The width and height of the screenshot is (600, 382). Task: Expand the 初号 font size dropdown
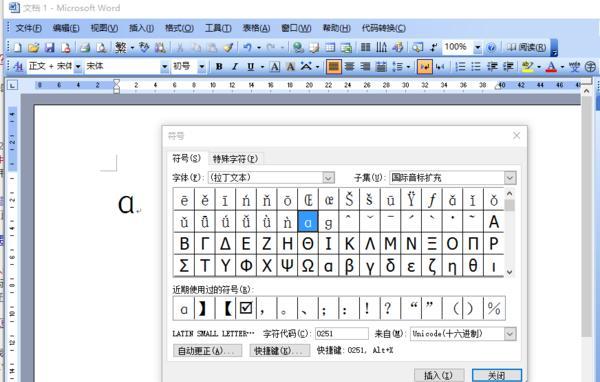click(x=202, y=67)
